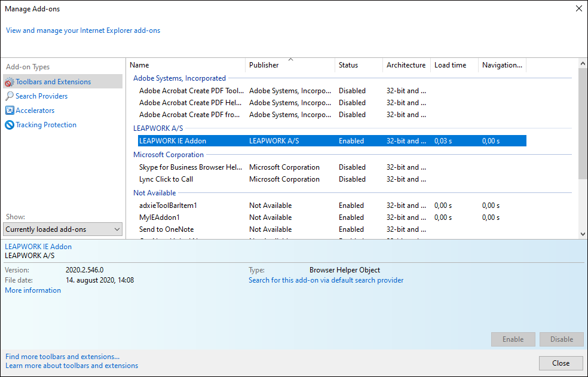The height and width of the screenshot is (377, 588).
Task: Search for this add-on via default provider
Action: coord(326,280)
